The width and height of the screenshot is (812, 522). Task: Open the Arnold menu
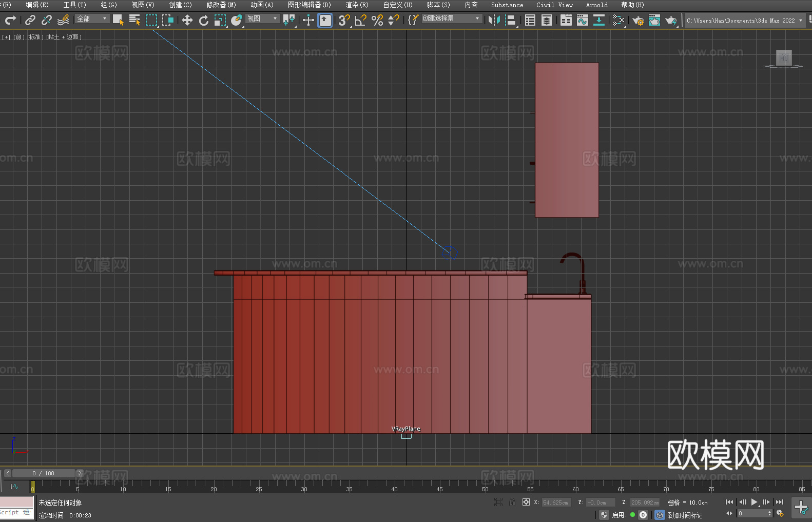click(596, 5)
